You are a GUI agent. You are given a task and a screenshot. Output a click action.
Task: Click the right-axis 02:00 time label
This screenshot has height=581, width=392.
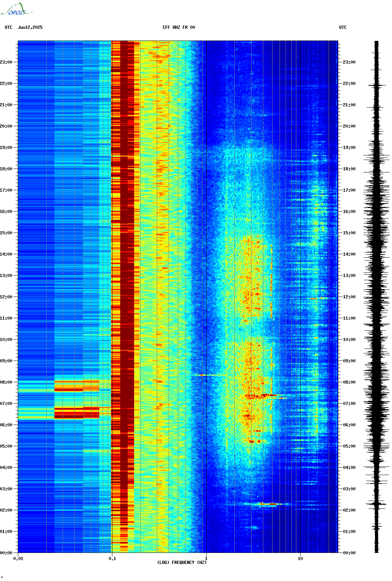coord(349,510)
